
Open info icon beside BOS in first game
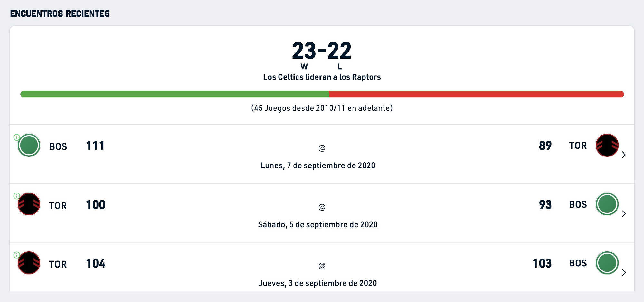click(x=17, y=137)
